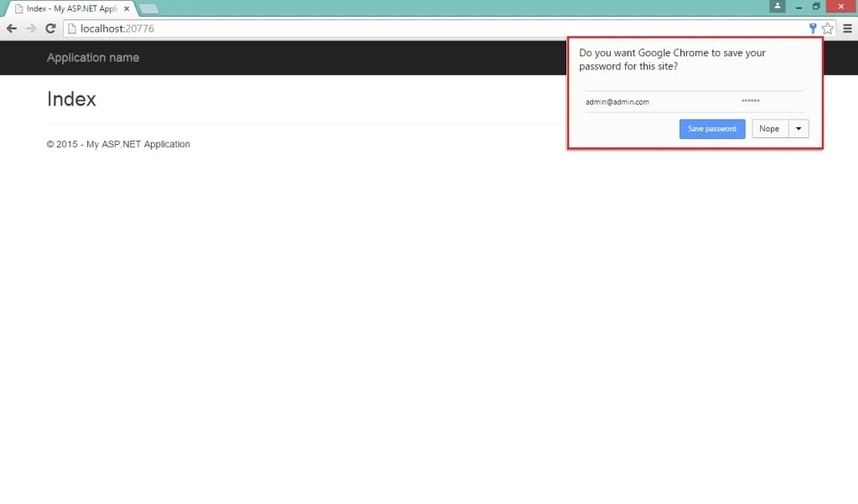The height and width of the screenshot is (504, 858).
Task: Restore down the Chrome window
Action: click(816, 7)
